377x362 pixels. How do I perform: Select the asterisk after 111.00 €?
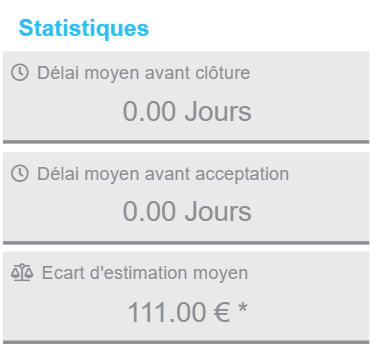(243, 309)
